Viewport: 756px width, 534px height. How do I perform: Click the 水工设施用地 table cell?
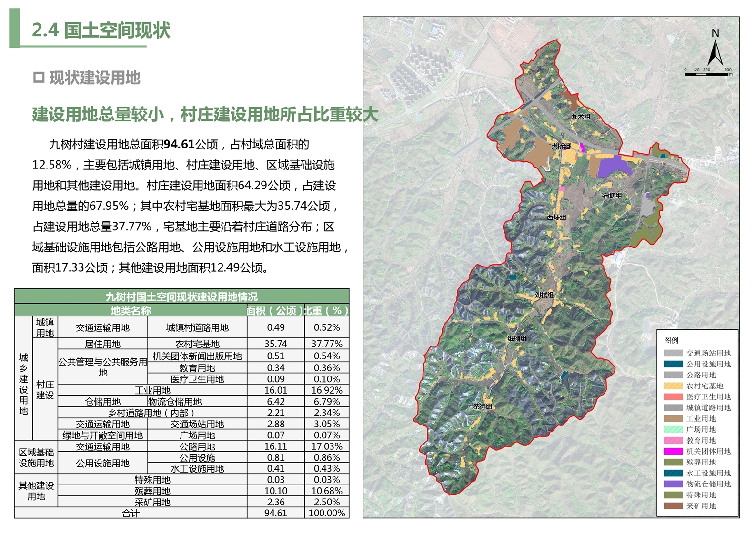click(x=197, y=468)
